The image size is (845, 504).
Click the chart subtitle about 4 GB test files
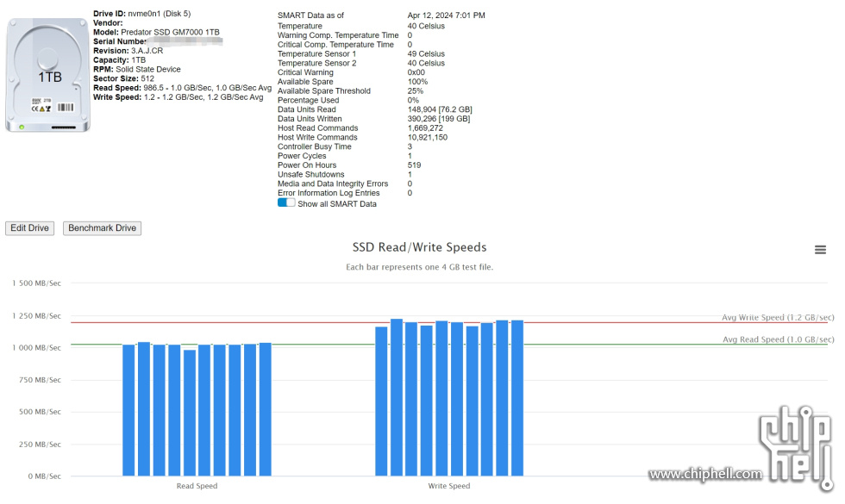click(419, 267)
